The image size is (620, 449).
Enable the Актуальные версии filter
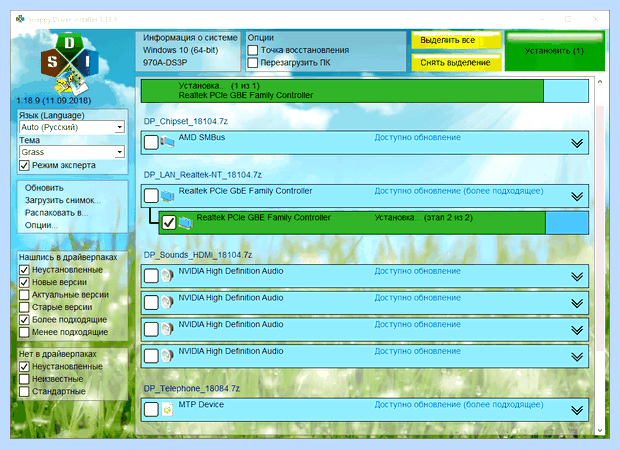[x=24, y=295]
